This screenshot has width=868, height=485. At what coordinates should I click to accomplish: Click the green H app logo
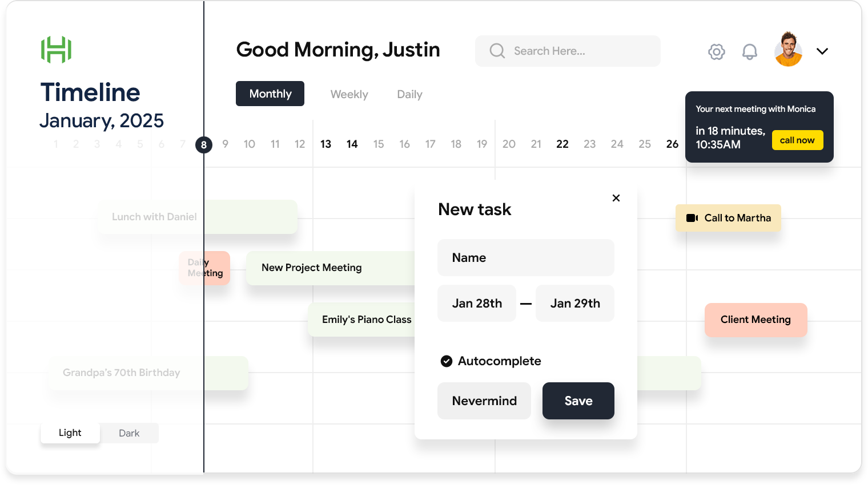(x=56, y=50)
